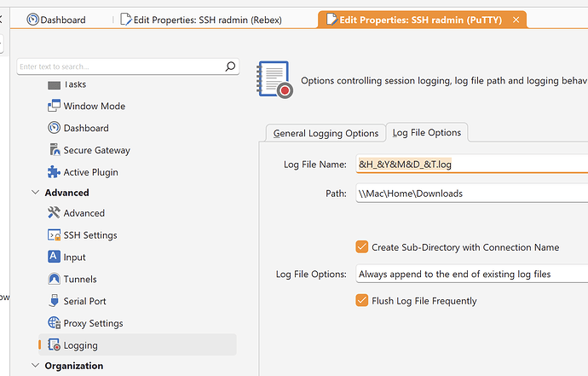Open SSH Settings terminal icon

pyautogui.click(x=55, y=235)
